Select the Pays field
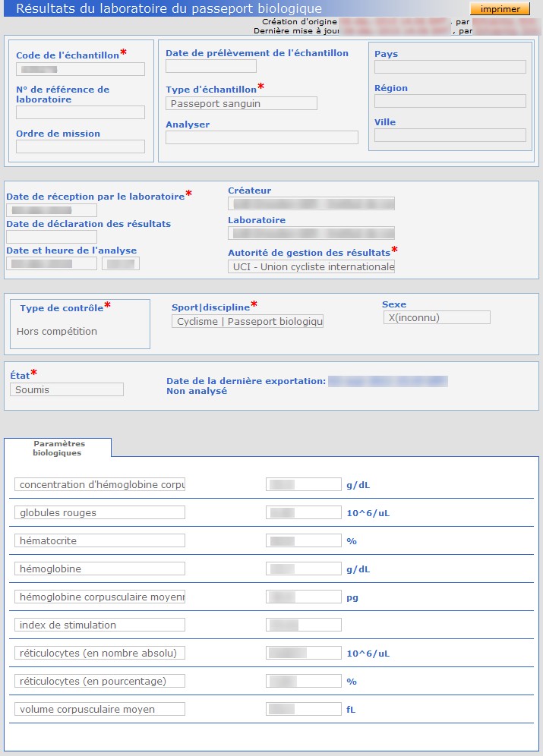The width and height of the screenshot is (543, 756). coord(450,67)
